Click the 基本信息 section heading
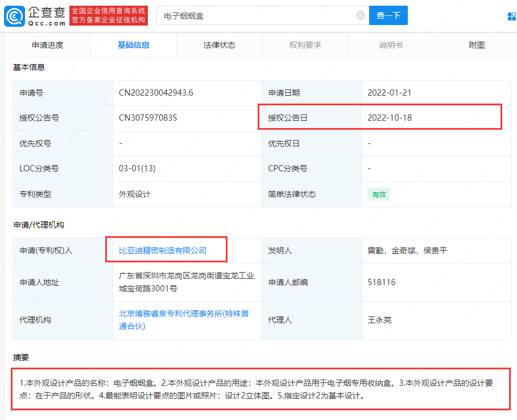This screenshot has width=517, height=420. pyautogui.click(x=29, y=67)
